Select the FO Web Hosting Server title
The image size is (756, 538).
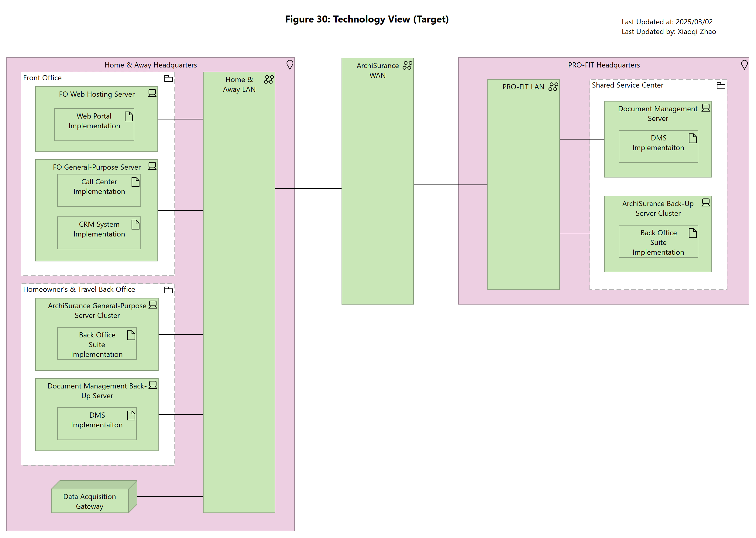97,94
